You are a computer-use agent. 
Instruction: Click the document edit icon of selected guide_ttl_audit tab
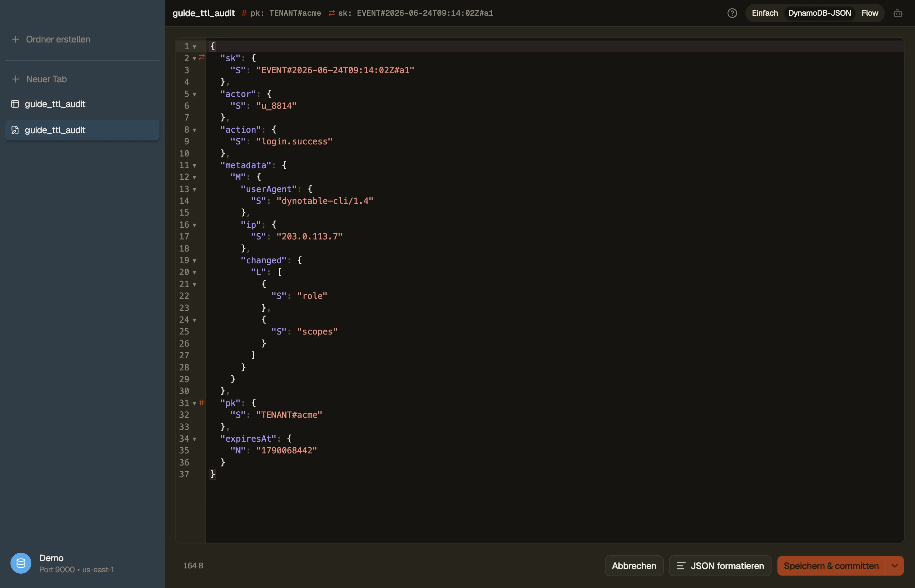[x=15, y=130]
